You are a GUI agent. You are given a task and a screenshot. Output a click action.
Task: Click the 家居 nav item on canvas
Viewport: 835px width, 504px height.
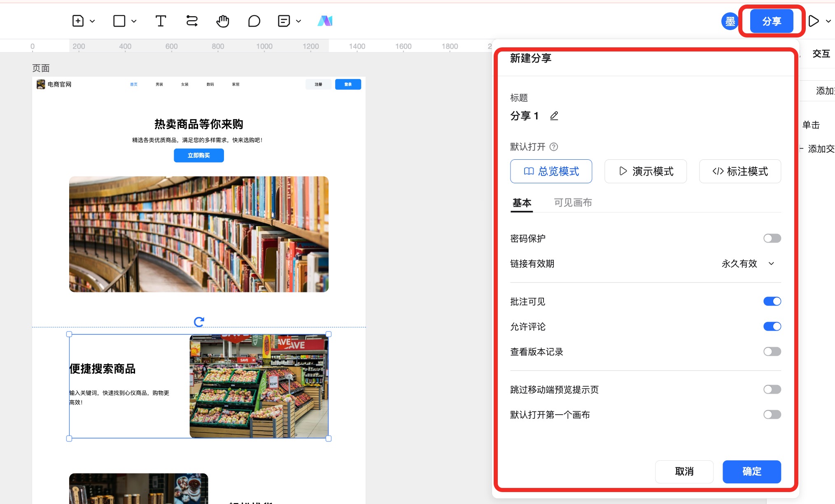tap(236, 84)
